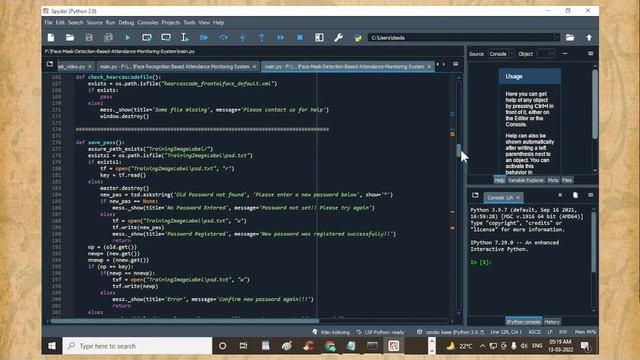The height and width of the screenshot is (360, 640).
Task: Switch to Files tab
Action: coord(567,180)
